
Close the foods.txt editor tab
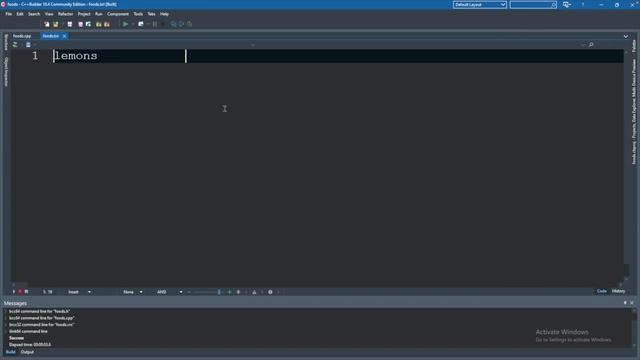click(x=64, y=36)
